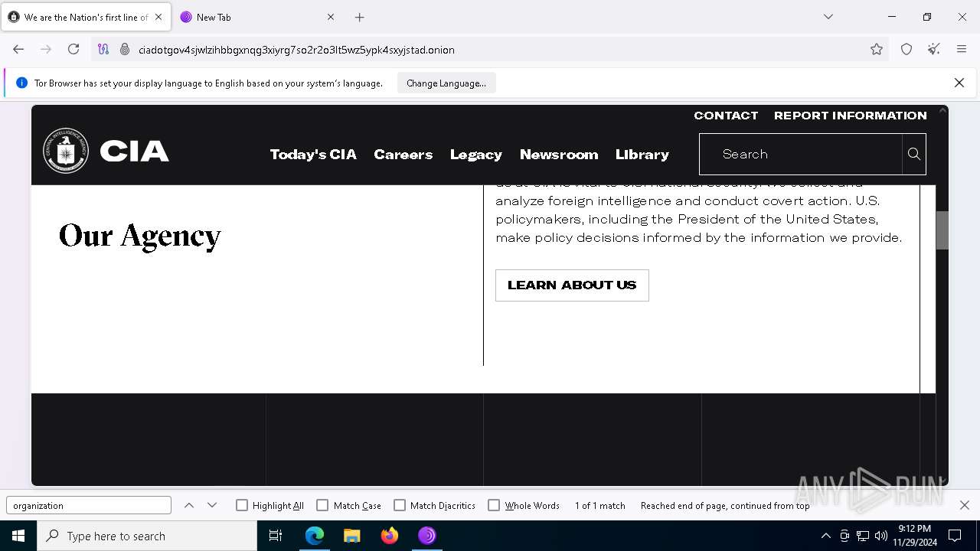Screen dimensions: 980x551
Task: Open the Careers menu item
Action: click(403, 154)
